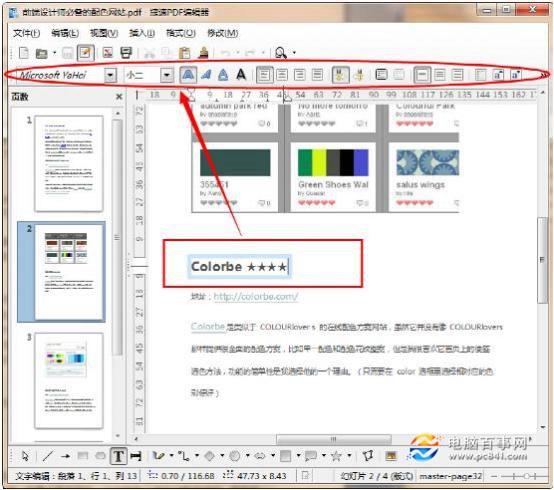Expand the Microsoft YaHei font name dropdown
The image size is (554, 490).
tap(110, 75)
